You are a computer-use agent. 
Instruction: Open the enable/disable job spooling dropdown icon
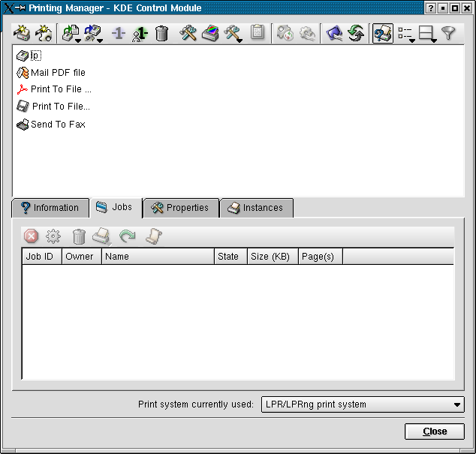tap(71, 33)
